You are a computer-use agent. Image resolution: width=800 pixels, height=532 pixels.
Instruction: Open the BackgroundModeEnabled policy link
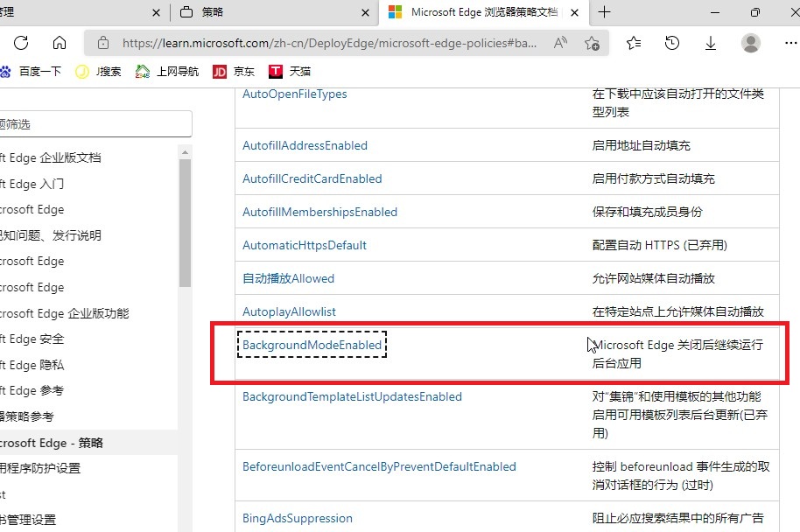pos(313,345)
